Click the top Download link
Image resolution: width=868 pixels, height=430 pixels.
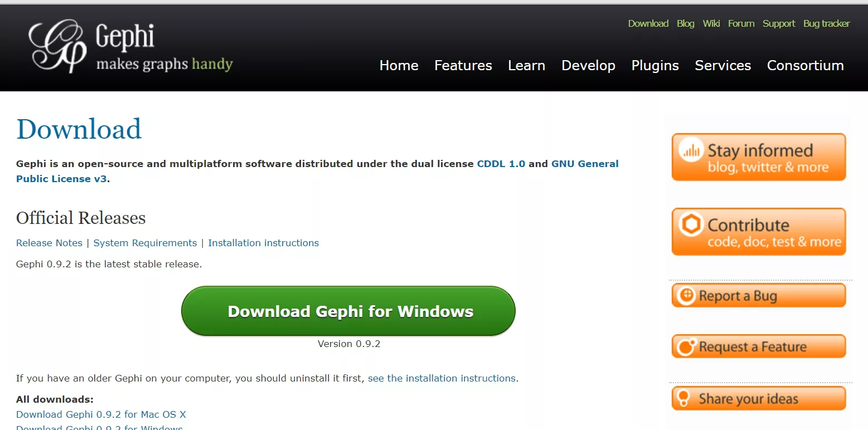tap(648, 23)
